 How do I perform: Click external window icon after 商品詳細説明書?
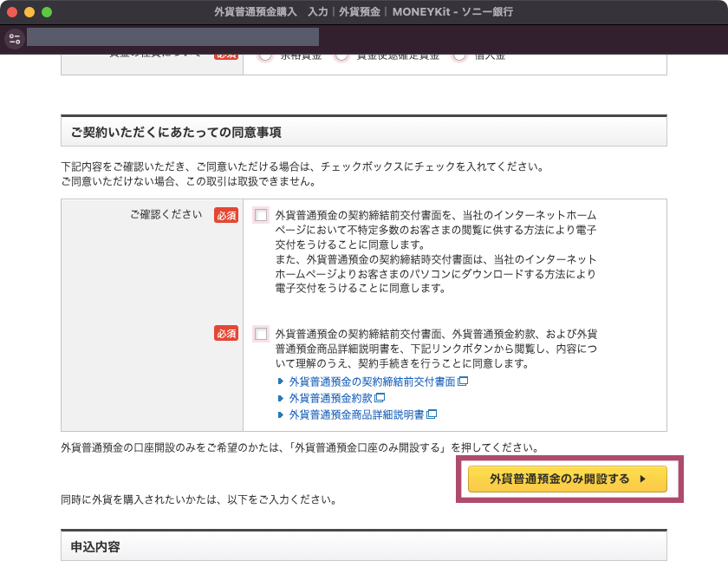pyautogui.click(x=432, y=414)
